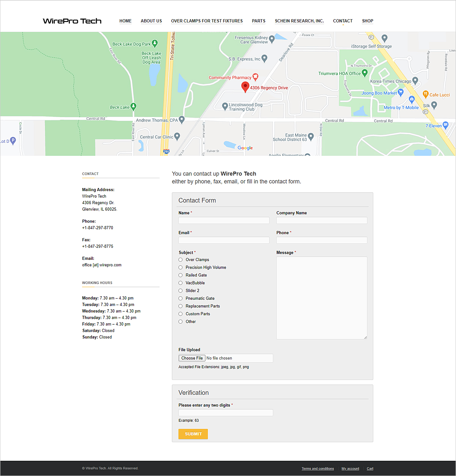The height and width of the screenshot is (476, 456).
Task: Click the verification digits field
Action: (226, 413)
